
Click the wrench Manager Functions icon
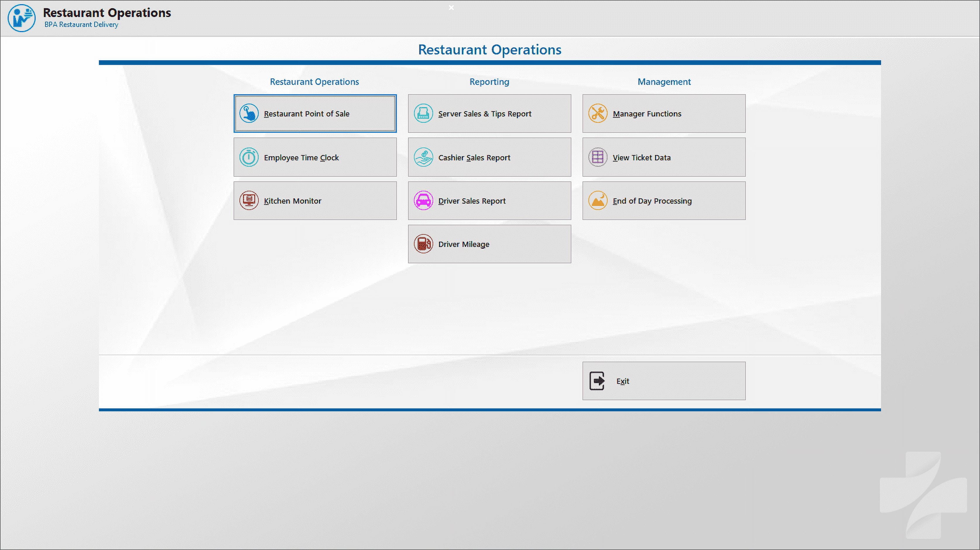click(x=598, y=113)
